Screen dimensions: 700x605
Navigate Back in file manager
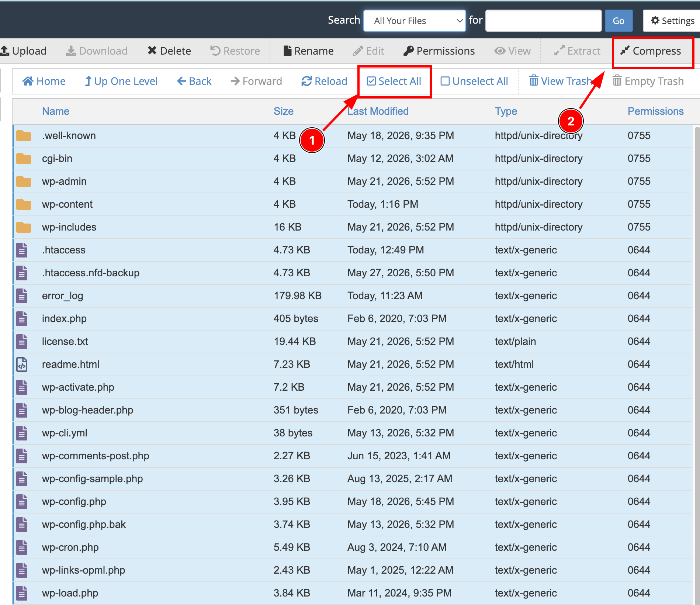tap(194, 81)
